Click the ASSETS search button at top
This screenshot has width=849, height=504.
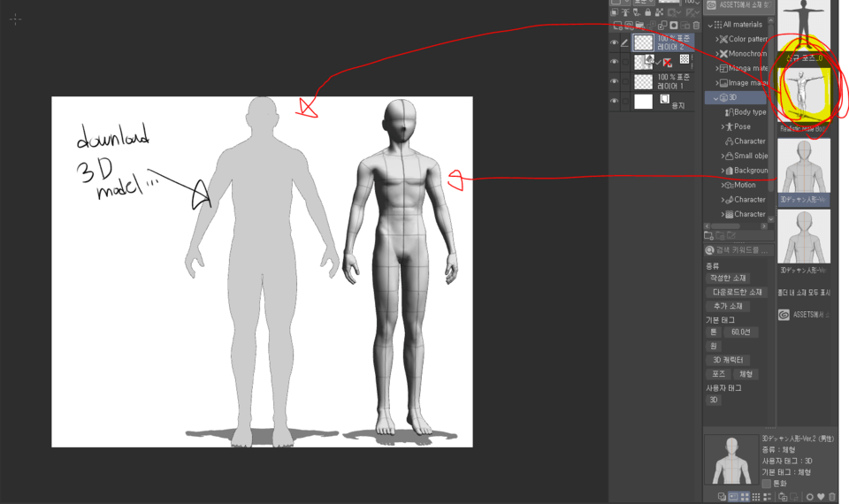739,5
